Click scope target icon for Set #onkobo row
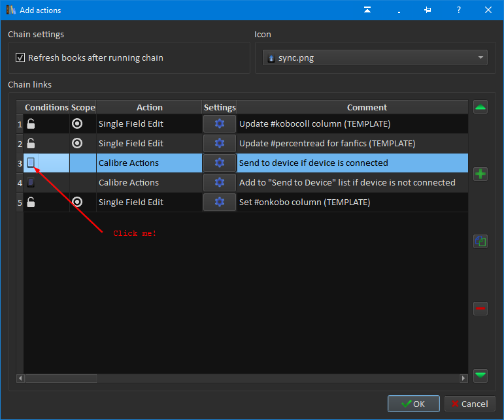504x420 pixels. [x=77, y=202]
